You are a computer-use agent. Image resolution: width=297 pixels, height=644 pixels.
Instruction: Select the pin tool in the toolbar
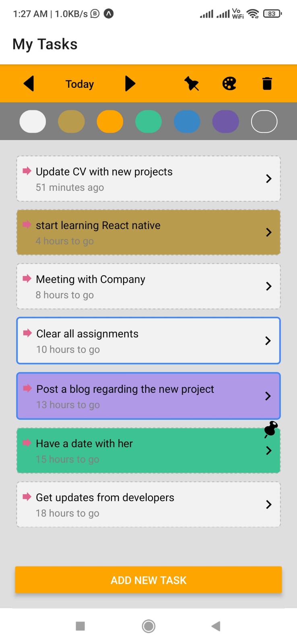(x=192, y=84)
